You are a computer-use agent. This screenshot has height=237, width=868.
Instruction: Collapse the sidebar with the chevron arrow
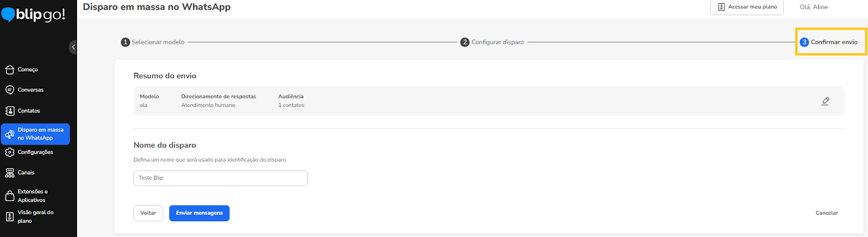click(73, 47)
